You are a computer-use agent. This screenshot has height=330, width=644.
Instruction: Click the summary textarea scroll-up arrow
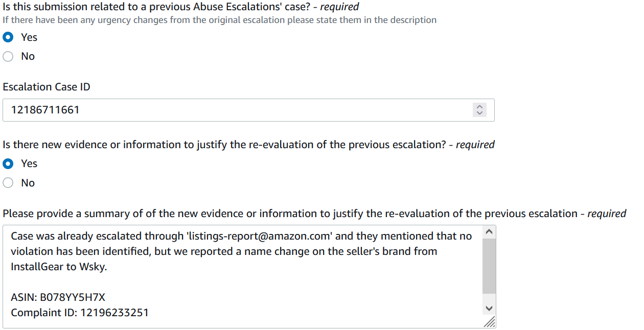(489, 232)
